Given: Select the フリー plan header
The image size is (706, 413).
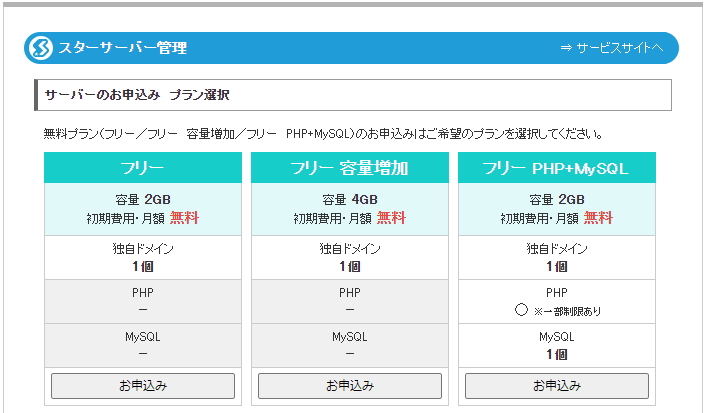Looking at the screenshot, I should click(x=143, y=168).
